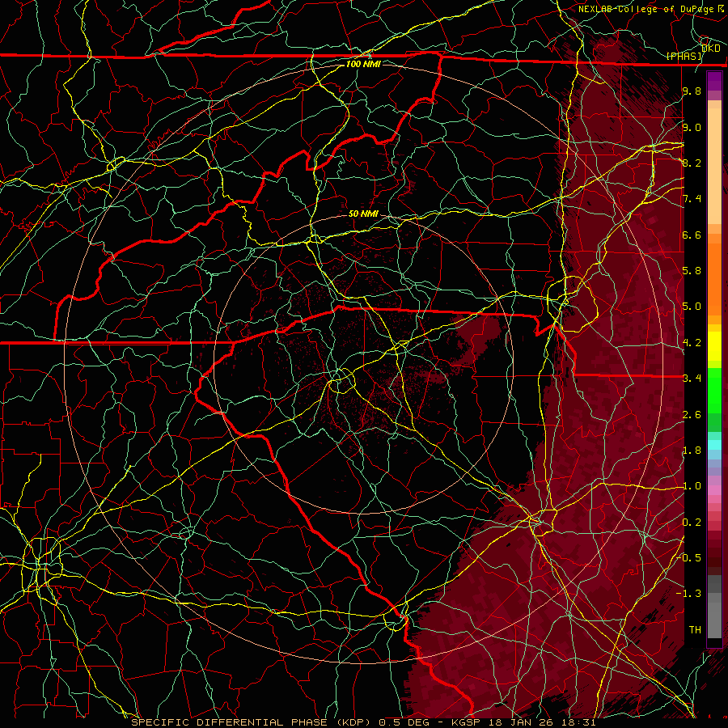This screenshot has width=728, height=728.
Task: Click the 100 NMI range ring label
Action: coord(363,64)
